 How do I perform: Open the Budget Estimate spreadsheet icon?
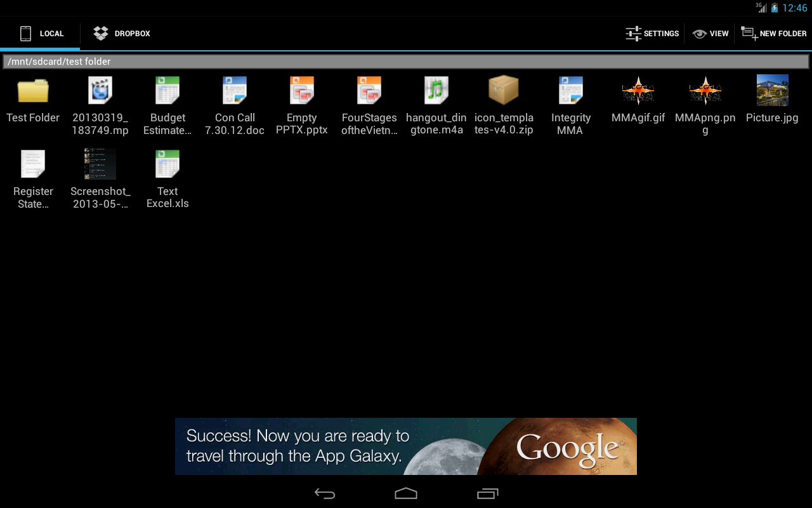pos(167,90)
